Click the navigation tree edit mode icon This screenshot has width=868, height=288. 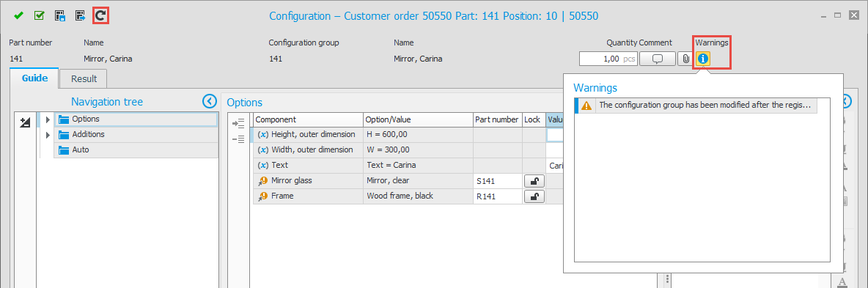[23, 123]
